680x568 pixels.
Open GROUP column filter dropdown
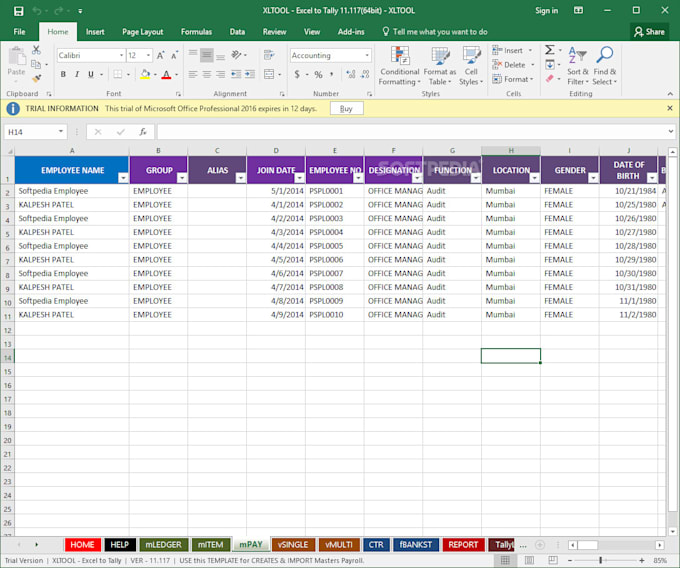(182, 178)
